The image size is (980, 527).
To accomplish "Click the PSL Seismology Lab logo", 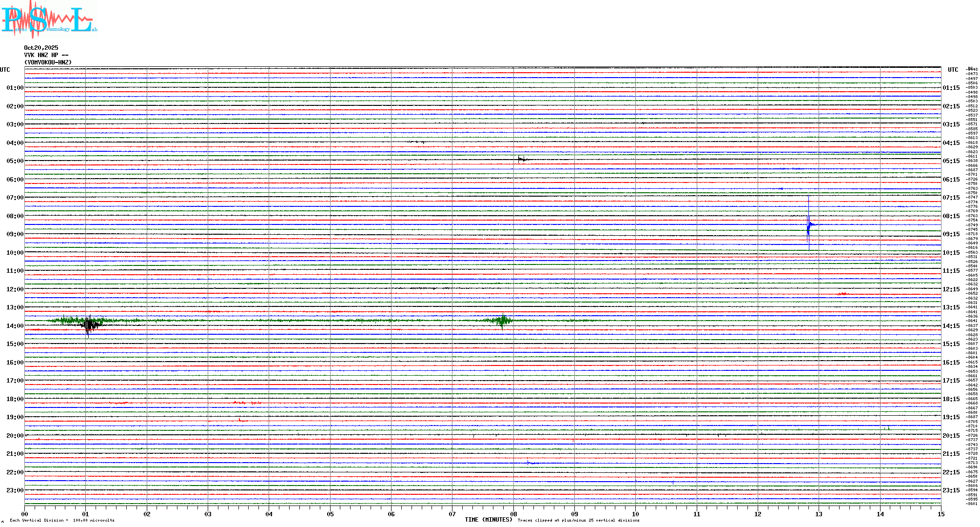I will [49, 20].
